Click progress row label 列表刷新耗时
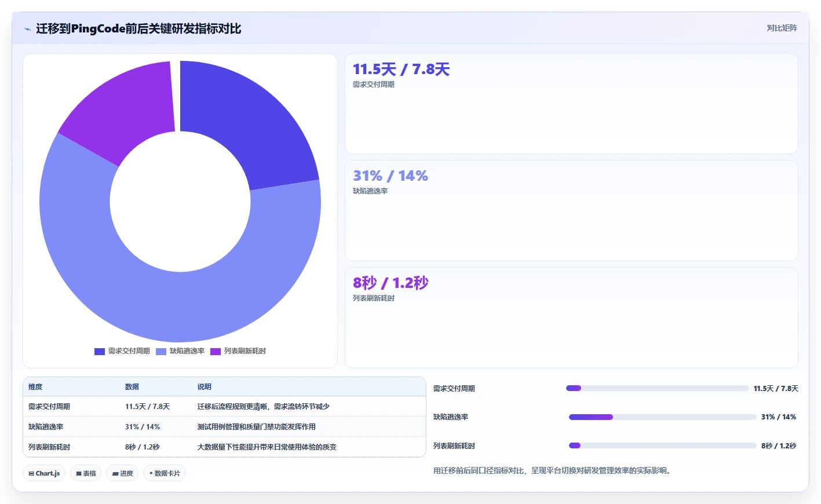 454,446
